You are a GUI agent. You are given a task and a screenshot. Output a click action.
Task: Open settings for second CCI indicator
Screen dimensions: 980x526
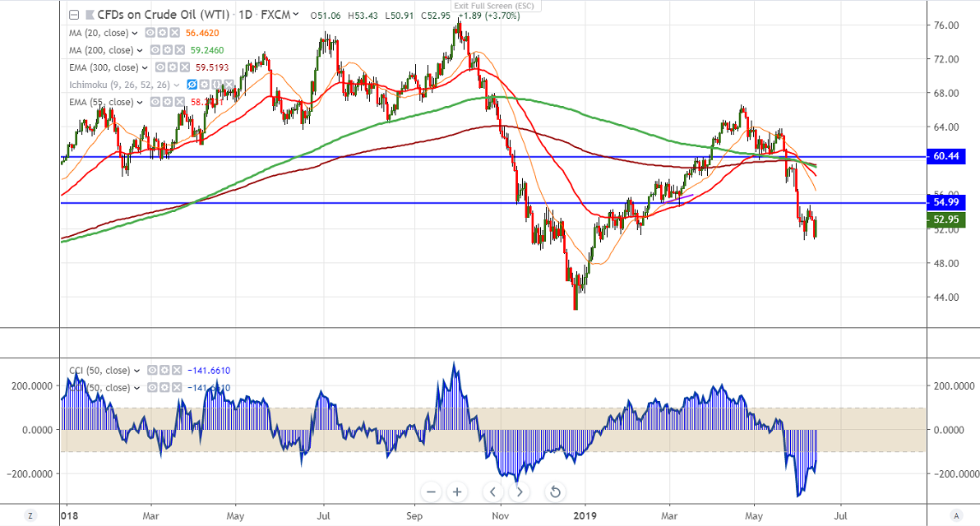pos(164,388)
